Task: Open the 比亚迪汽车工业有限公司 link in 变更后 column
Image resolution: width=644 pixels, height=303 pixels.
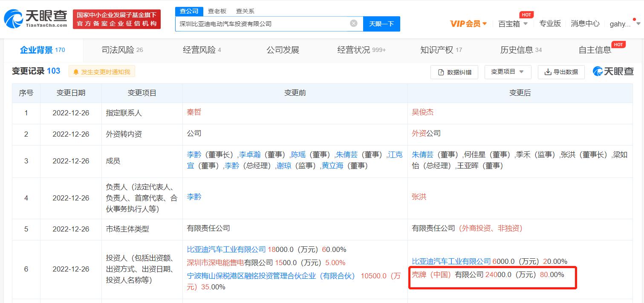Action: click(451, 261)
